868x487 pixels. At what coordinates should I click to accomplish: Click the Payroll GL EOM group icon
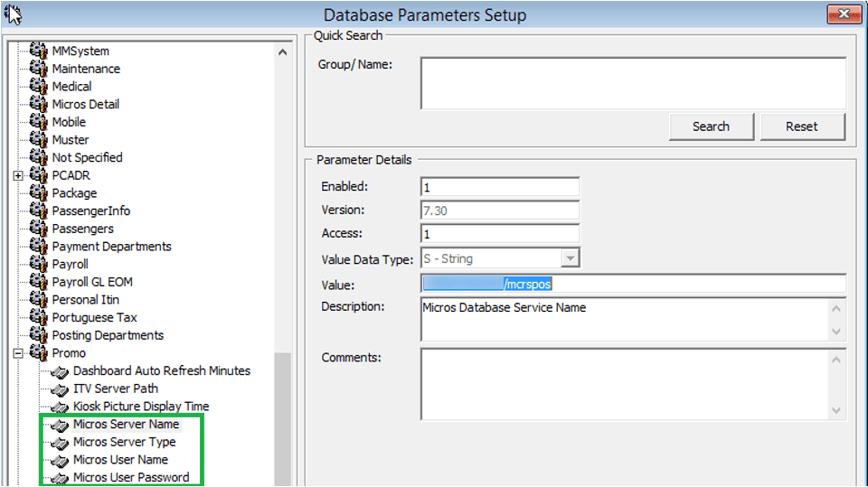pos(38,281)
